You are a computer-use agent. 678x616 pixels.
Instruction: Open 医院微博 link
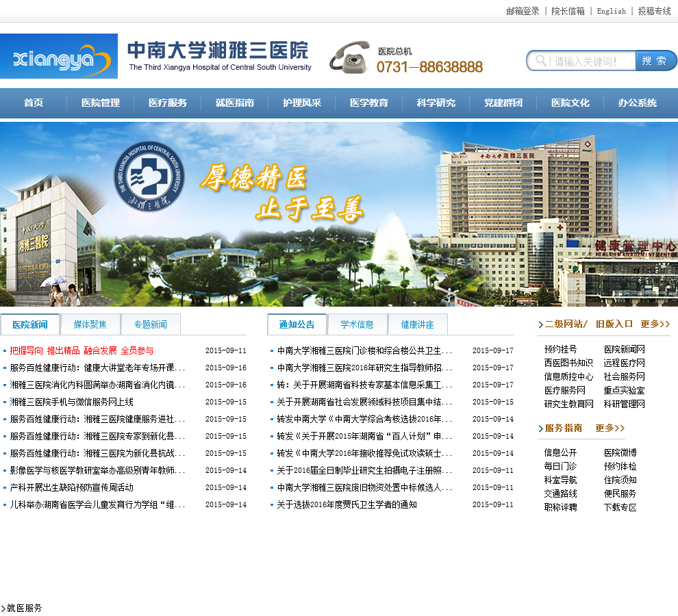[x=620, y=453]
